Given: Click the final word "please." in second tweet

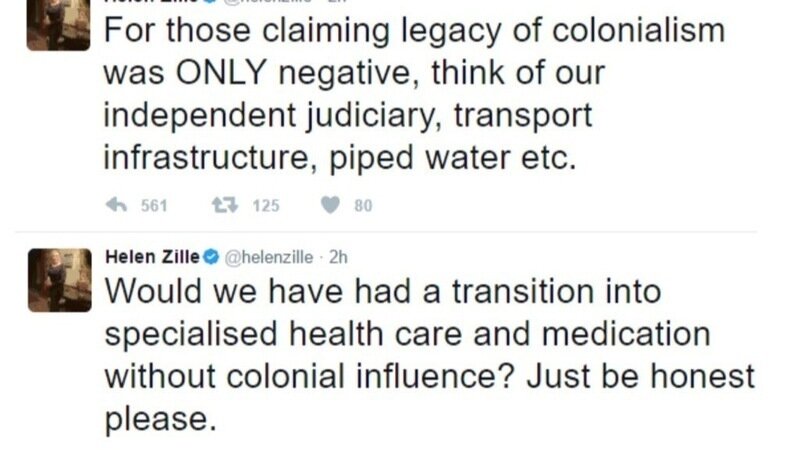Looking at the screenshot, I should 160,416.
